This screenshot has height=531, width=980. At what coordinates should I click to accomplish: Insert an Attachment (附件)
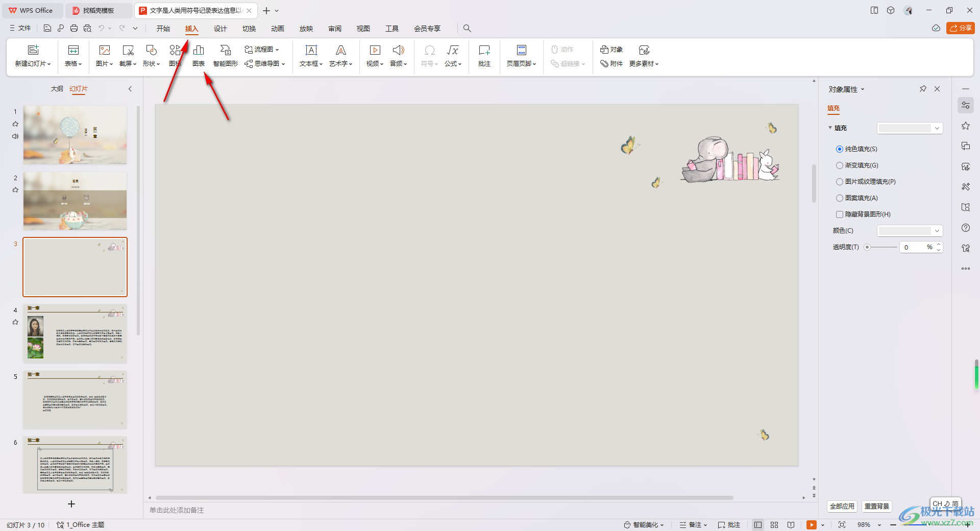(611, 64)
